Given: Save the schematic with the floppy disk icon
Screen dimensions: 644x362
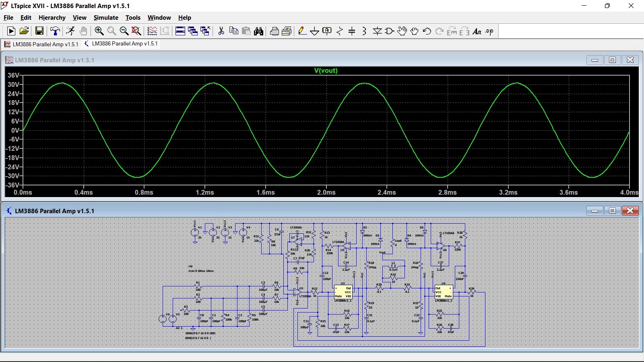Looking at the screenshot, I should pos(39,31).
